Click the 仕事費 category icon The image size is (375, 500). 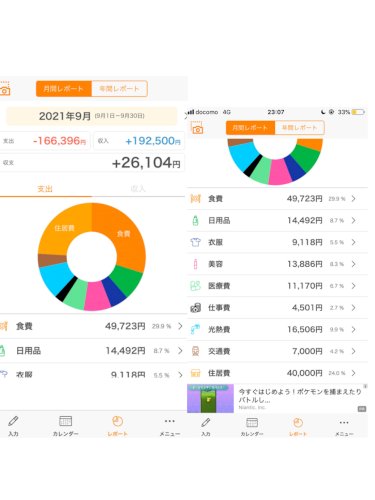point(196,308)
